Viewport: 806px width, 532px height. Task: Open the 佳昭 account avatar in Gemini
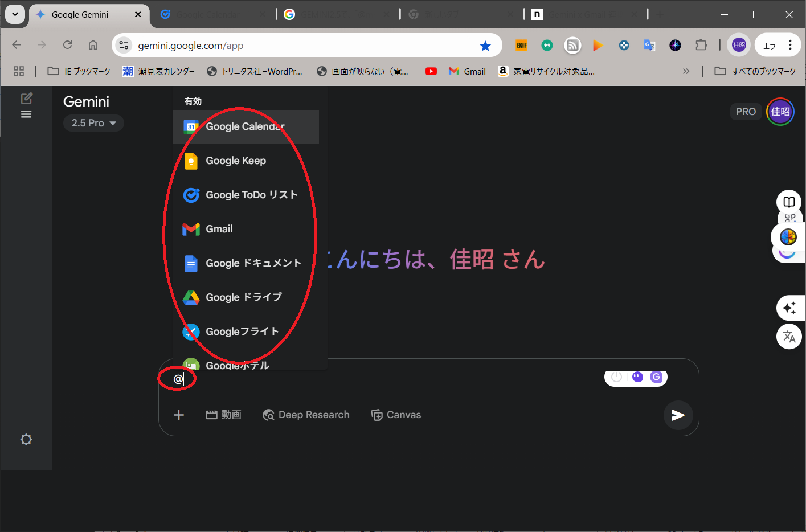tap(780, 112)
